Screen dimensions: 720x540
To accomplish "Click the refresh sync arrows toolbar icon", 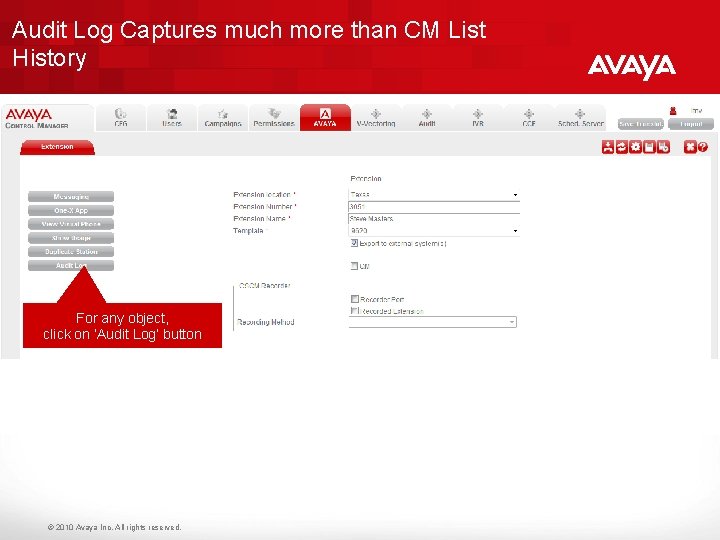I will click(621, 147).
